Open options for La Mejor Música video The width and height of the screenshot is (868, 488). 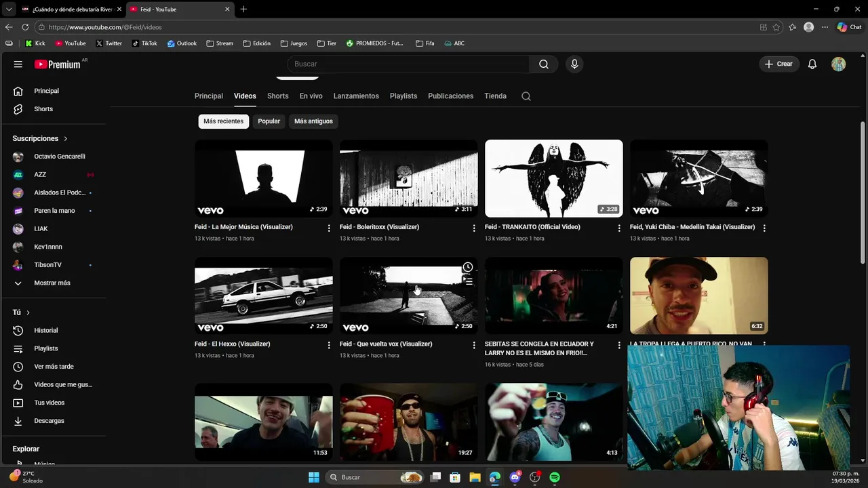coord(329,228)
